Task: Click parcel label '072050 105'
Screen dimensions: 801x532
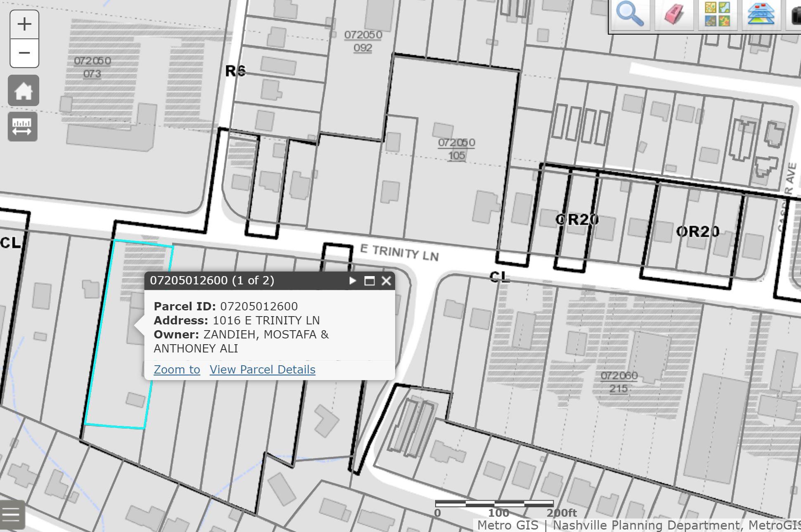Action: pyautogui.click(x=456, y=149)
